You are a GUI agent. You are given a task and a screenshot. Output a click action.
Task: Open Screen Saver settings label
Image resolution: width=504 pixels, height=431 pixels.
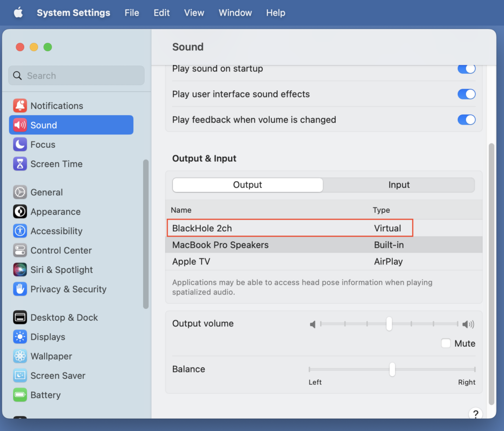click(x=58, y=375)
